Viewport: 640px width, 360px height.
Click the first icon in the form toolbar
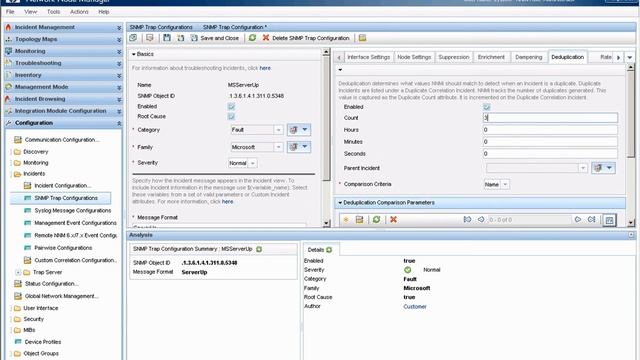pyautogui.click(x=133, y=38)
